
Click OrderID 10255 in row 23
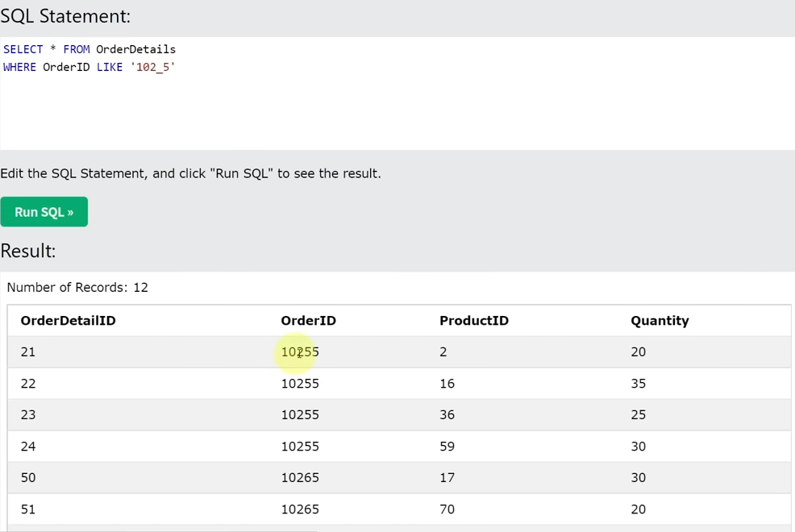[x=300, y=415]
